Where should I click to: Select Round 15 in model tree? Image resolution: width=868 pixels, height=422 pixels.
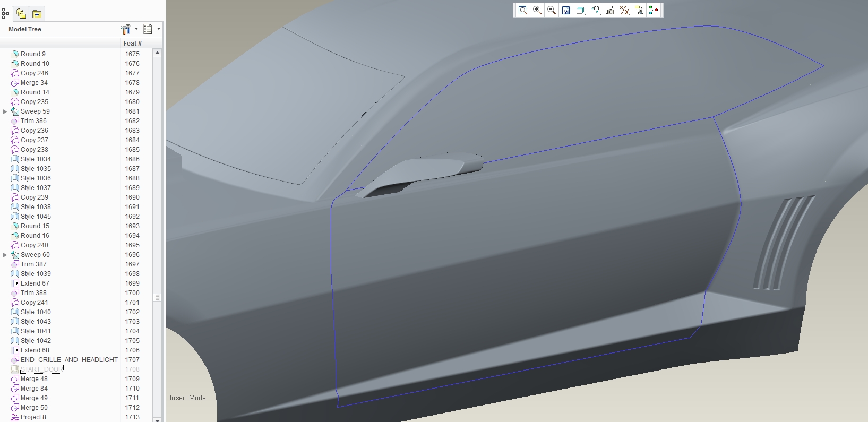[x=35, y=226]
